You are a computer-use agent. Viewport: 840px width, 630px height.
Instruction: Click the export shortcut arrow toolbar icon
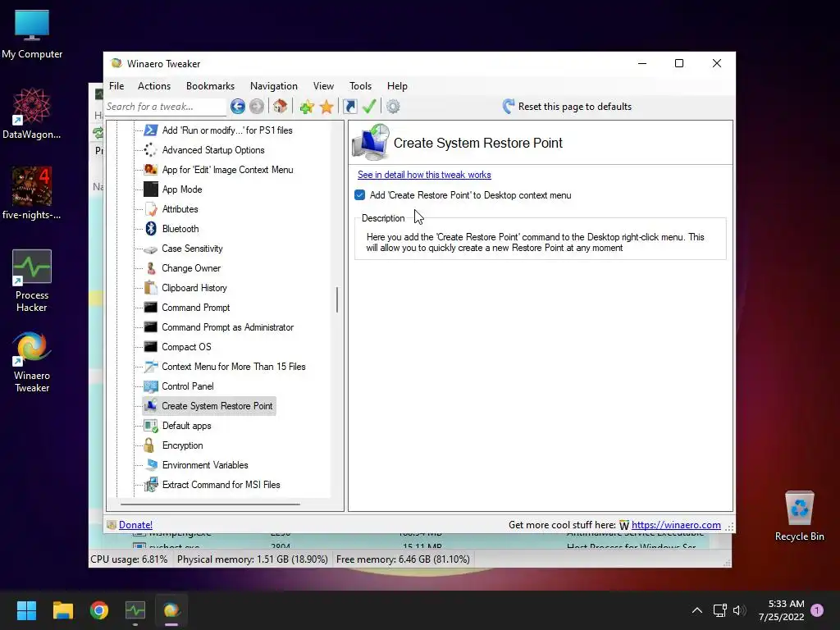pyautogui.click(x=349, y=107)
